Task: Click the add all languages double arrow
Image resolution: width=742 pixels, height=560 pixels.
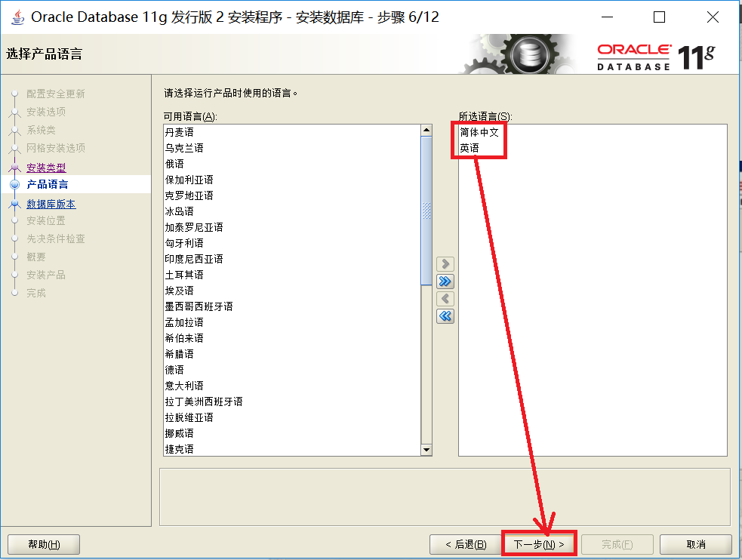Action: [x=445, y=282]
